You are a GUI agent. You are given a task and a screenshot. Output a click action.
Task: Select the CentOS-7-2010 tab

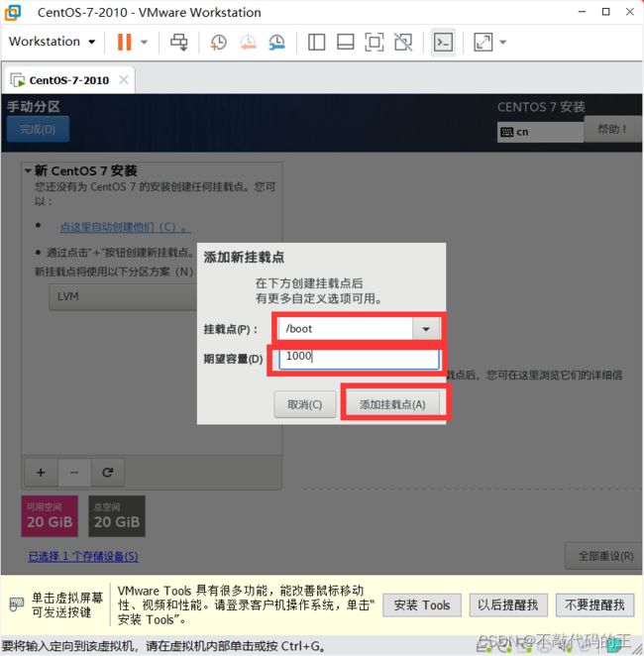tap(68, 80)
